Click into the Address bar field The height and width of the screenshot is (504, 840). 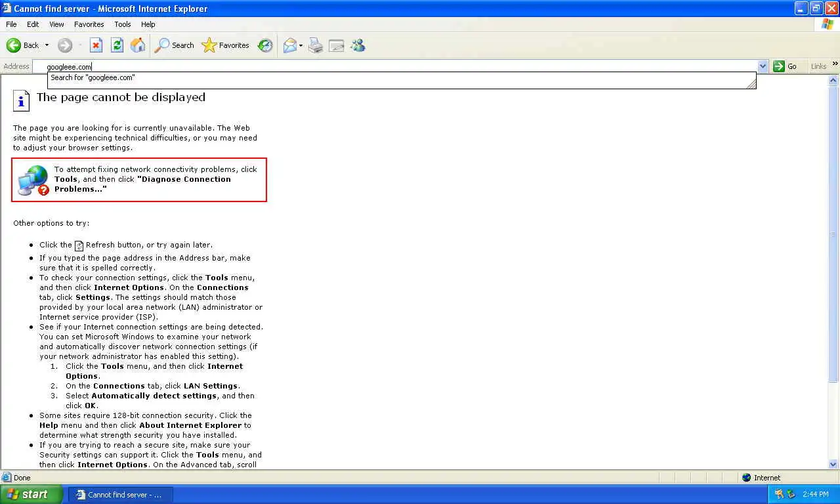pos(400,66)
